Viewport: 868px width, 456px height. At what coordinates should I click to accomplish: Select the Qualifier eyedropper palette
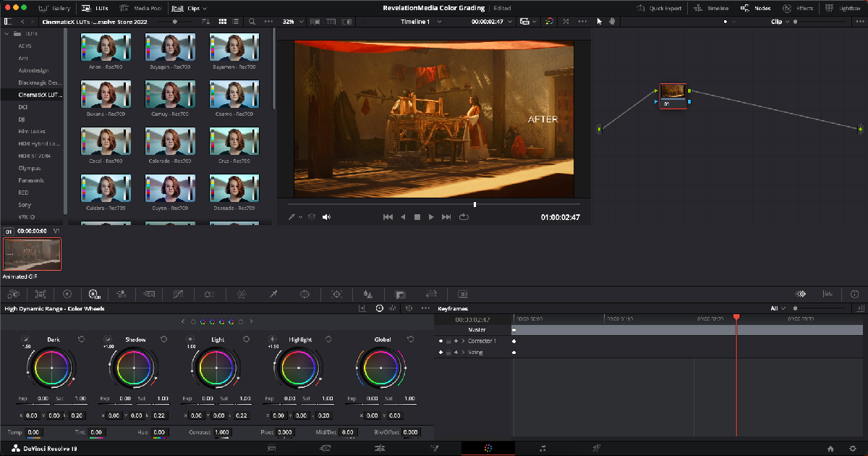(273, 295)
